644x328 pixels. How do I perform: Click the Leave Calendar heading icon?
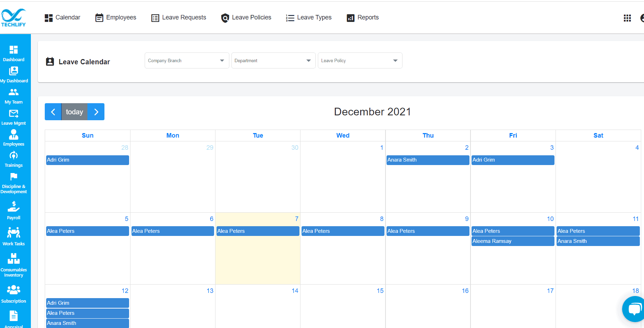[50, 61]
